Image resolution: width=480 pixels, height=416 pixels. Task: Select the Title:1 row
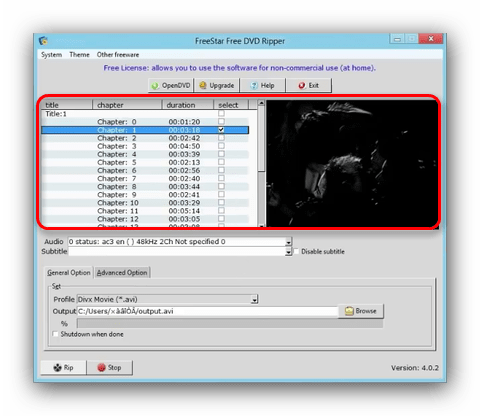145,114
